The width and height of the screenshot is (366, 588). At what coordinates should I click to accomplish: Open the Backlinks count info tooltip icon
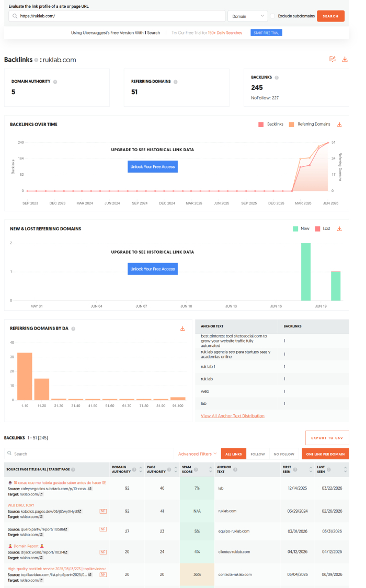pos(277,77)
